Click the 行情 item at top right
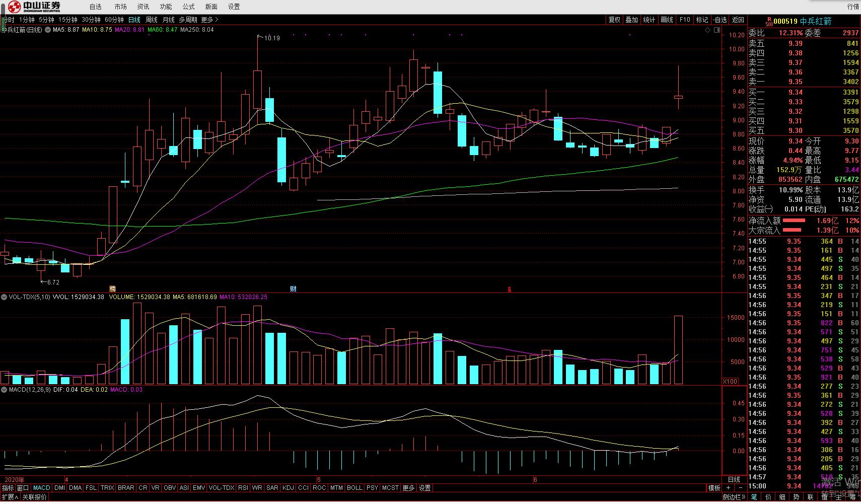Viewport: 861px width, 504px height. pyautogui.click(x=853, y=7)
